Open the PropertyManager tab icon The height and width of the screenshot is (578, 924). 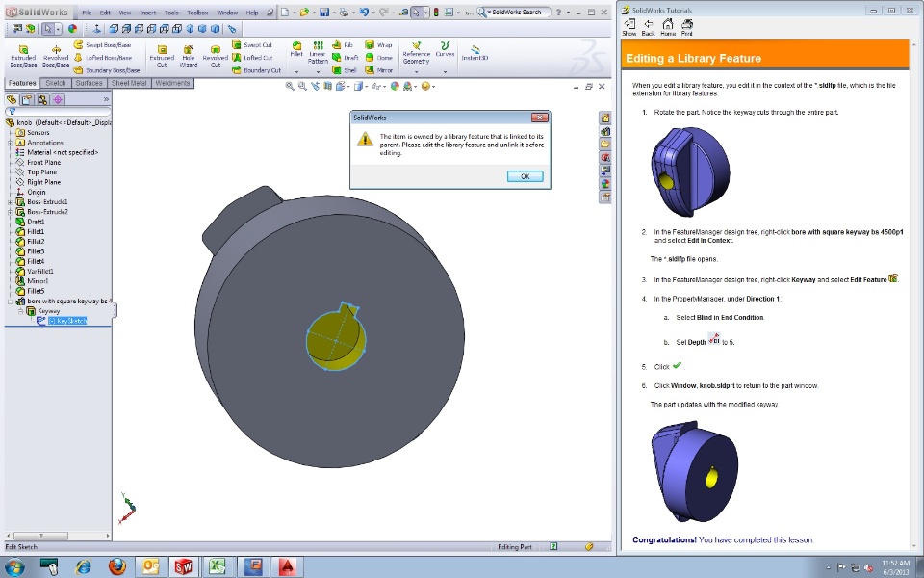click(27, 99)
